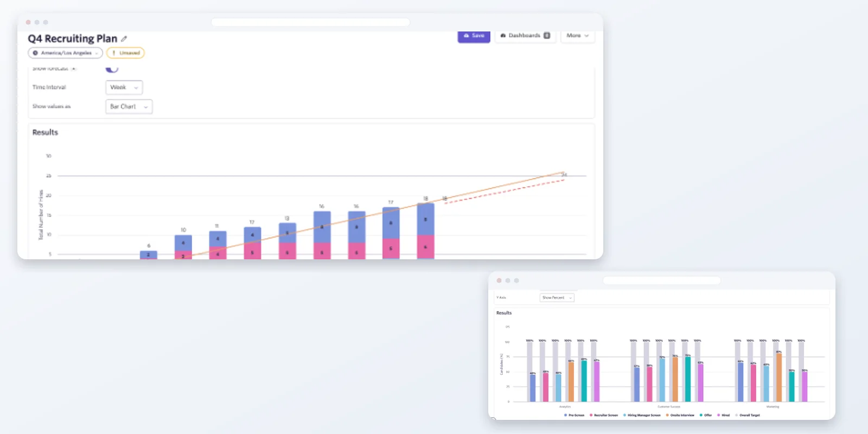This screenshot has width=868, height=434.
Task: Open the America/Los Angeles timezone selector
Action: point(65,53)
